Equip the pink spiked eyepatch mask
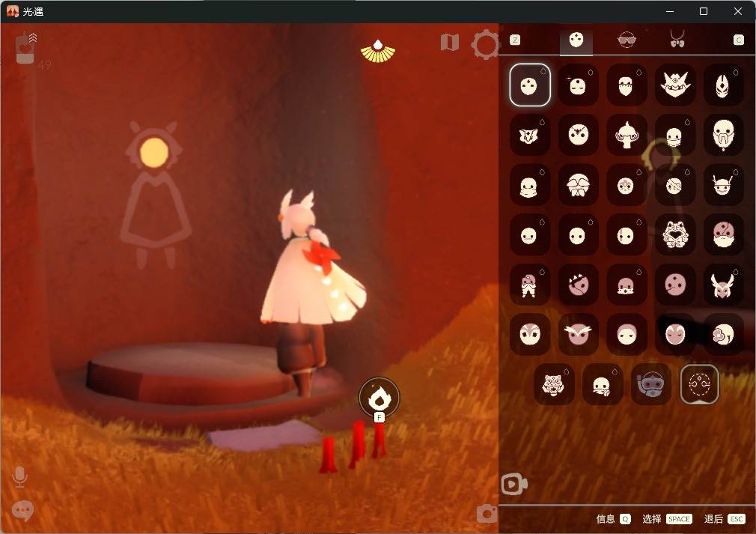 click(x=578, y=285)
